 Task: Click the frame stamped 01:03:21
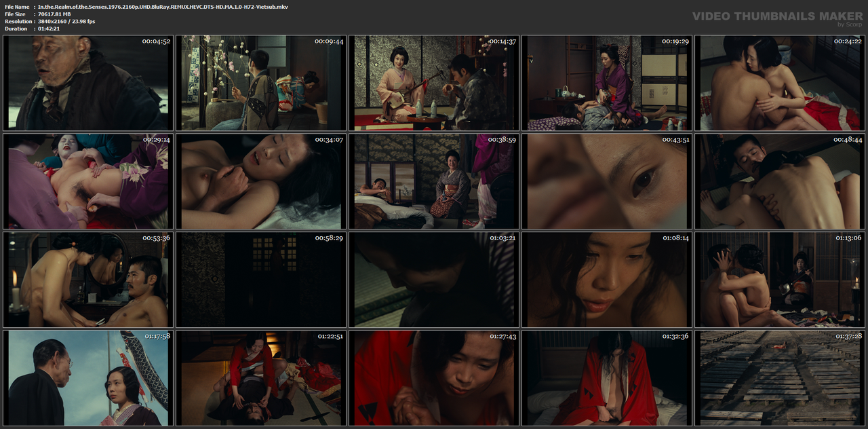[433, 280]
